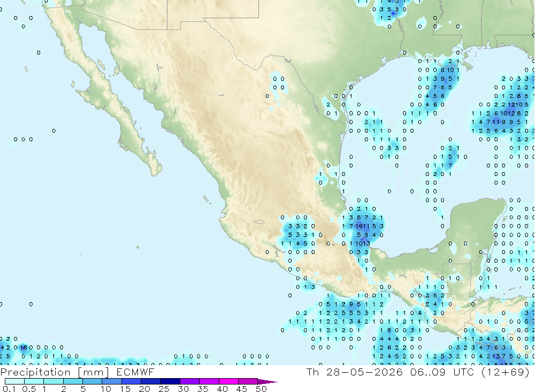Click the legend label '50'
Screen dimensions: 535x392
pyautogui.click(x=261, y=389)
